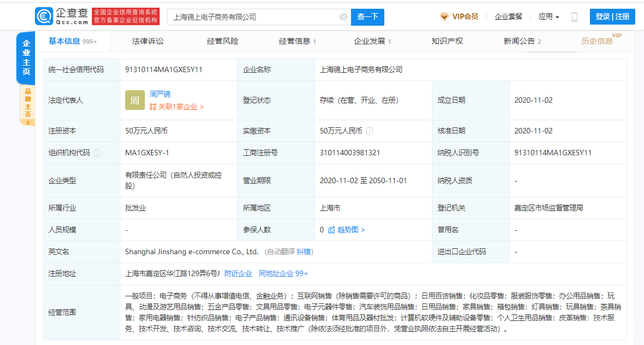This screenshot has width=644, height=345.
Task: Click the VIP diamond icon
Action: click(x=444, y=17)
